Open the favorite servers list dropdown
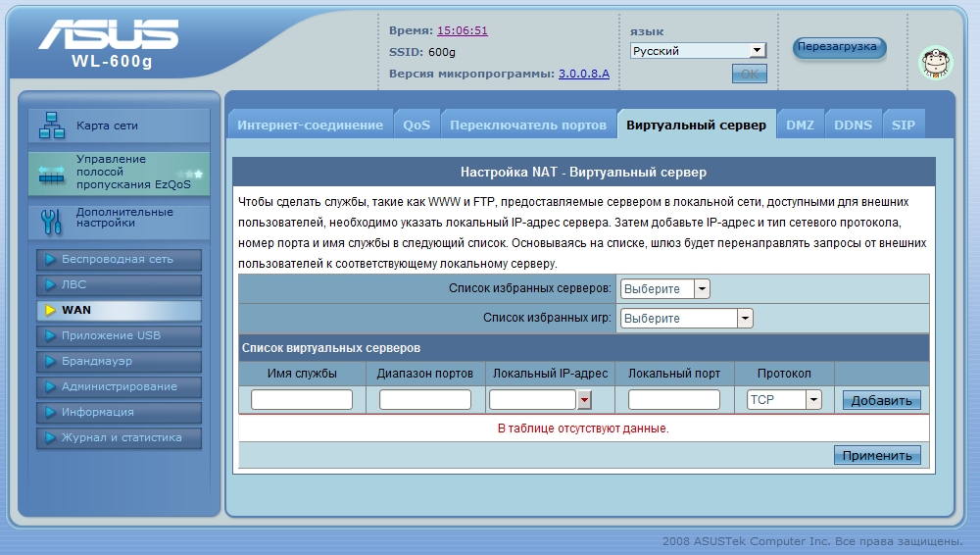Screen dimensions: 980x555 point(665,289)
